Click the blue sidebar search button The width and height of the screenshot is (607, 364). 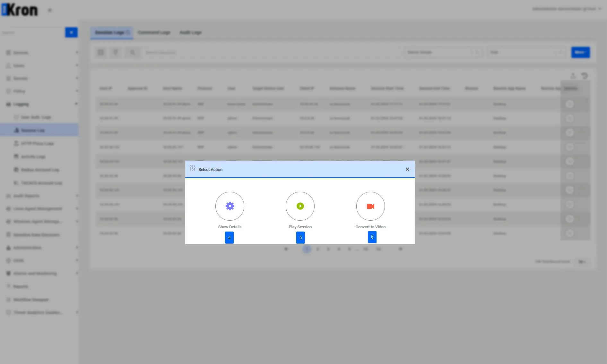71,32
